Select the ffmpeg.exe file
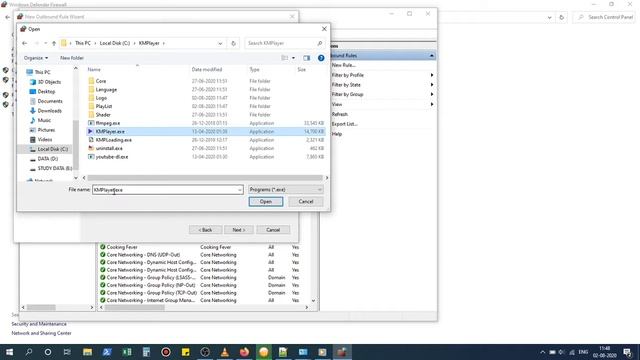The image size is (640, 360). click(108, 123)
